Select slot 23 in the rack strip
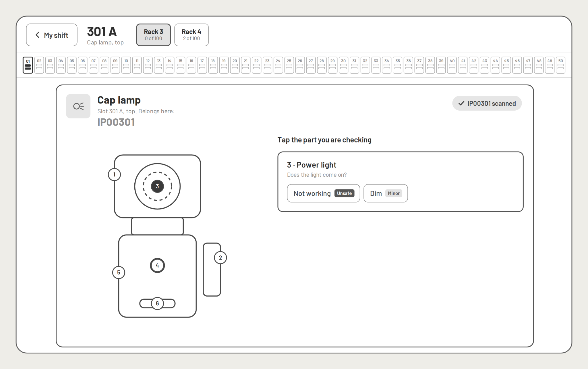The height and width of the screenshot is (369, 588). (267, 65)
